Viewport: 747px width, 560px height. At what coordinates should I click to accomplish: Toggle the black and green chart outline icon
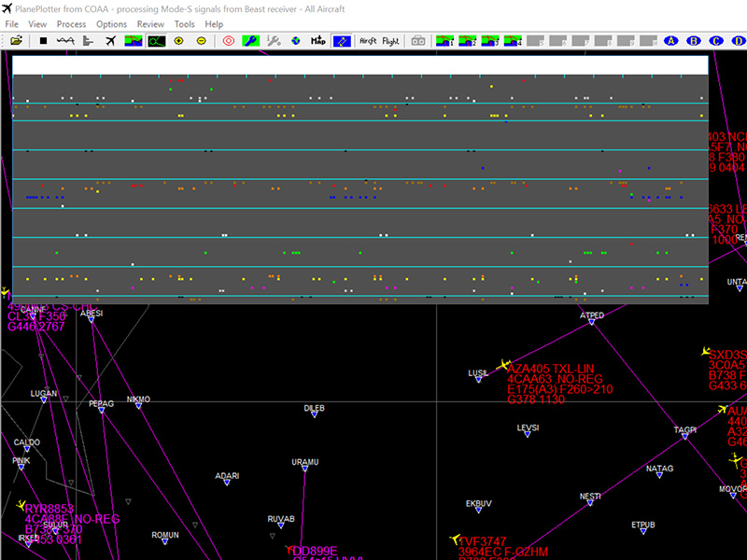[x=156, y=41]
